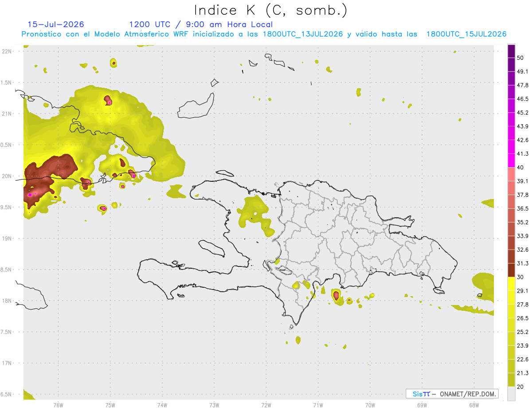This screenshot has width=532, height=411.
Task: Click the gray swatch below the 20 label
Action: pos(512,393)
